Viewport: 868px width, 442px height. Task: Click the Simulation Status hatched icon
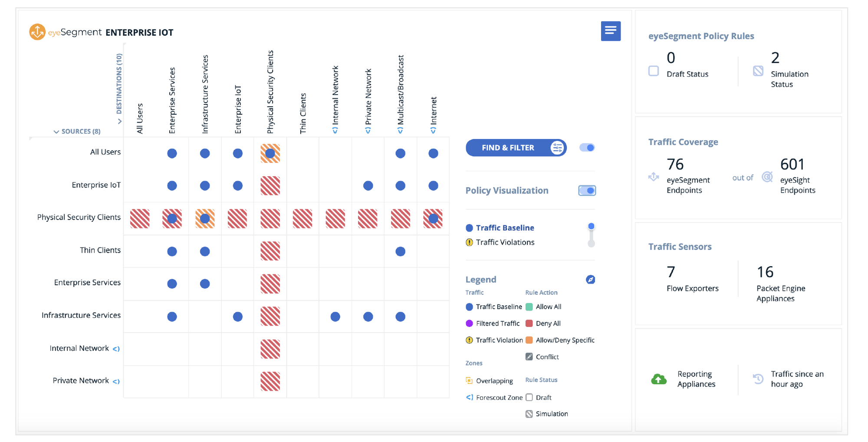(758, 71)
